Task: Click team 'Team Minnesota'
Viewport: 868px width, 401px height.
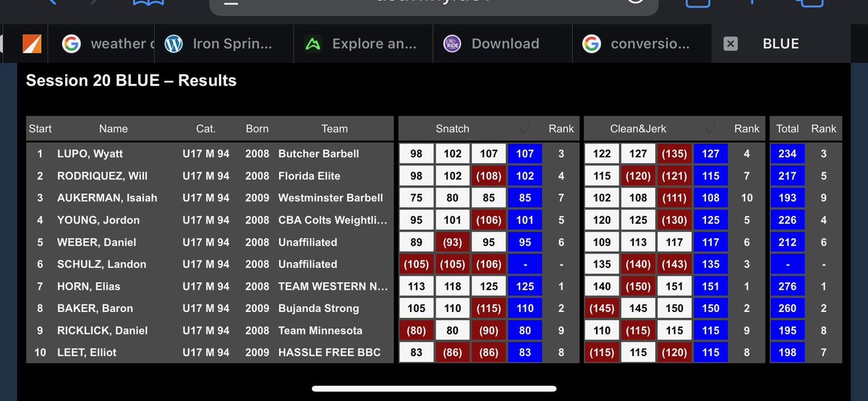Action: pos(321,330)
